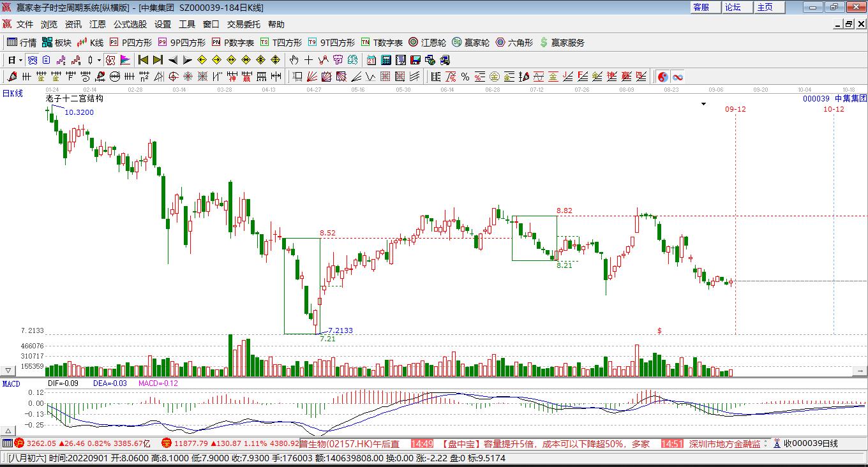Screen dimensions: 868x467
Task: Click the 000039 中集集团 stock label
Action: pos(835,98)
